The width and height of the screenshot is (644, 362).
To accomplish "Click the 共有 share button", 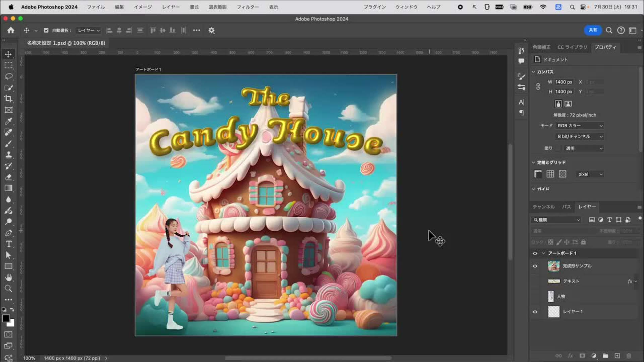I will tap(593, 30).
